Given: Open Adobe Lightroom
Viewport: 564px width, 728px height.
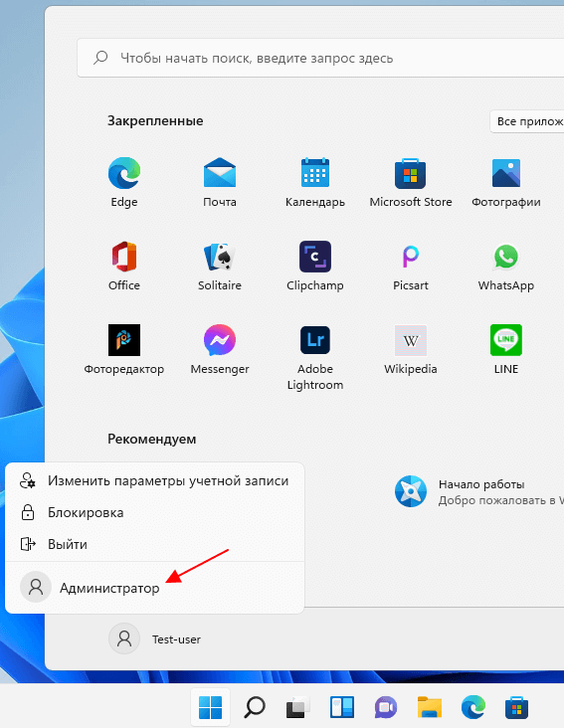Looking at the screenshot, I should [315, 357].
